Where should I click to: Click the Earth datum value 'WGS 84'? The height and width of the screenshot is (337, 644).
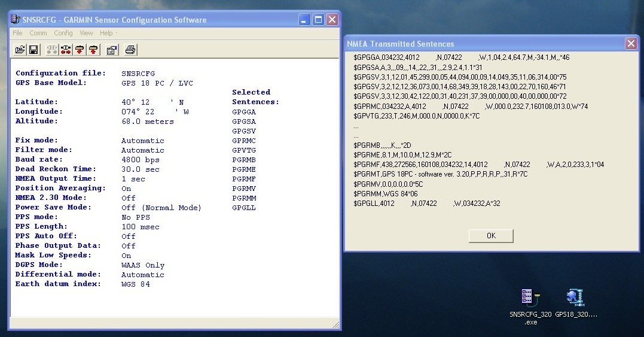coord(136,284)
